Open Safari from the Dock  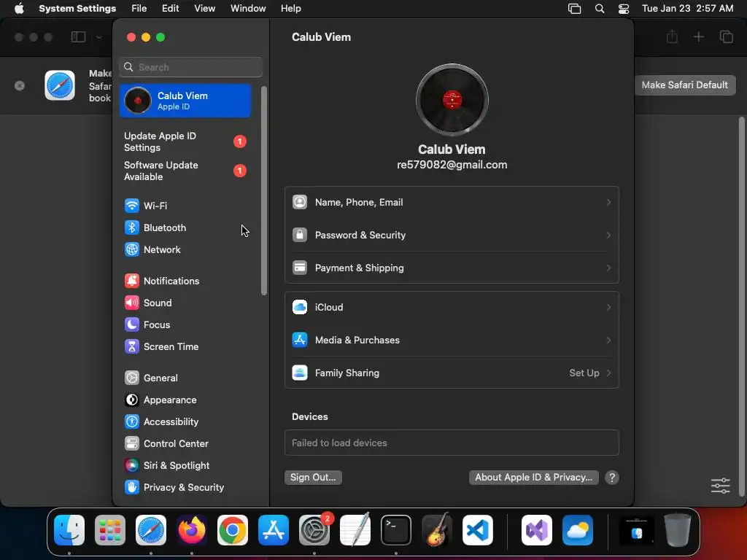151,530
